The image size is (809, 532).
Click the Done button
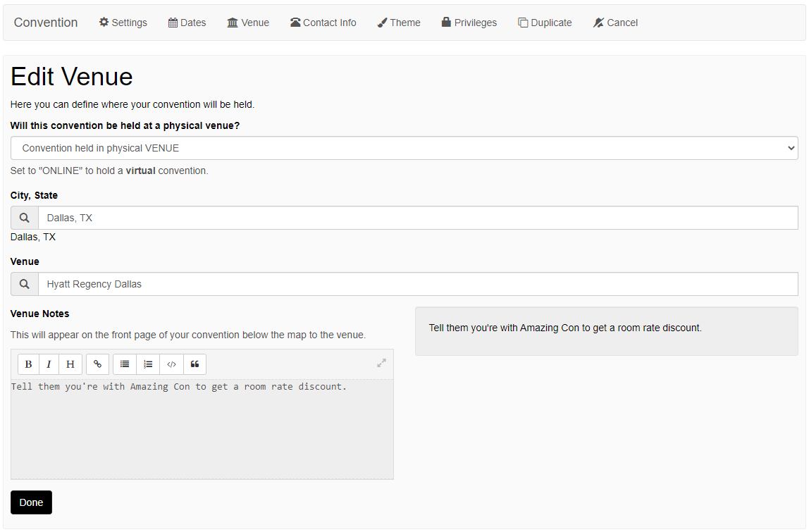31,502
